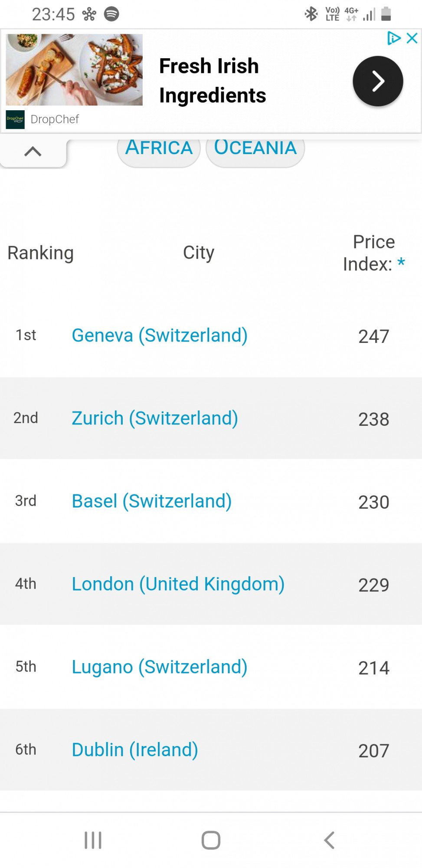Tap the Android recent apps button
The image size is (422, 868).
point(93,840)
